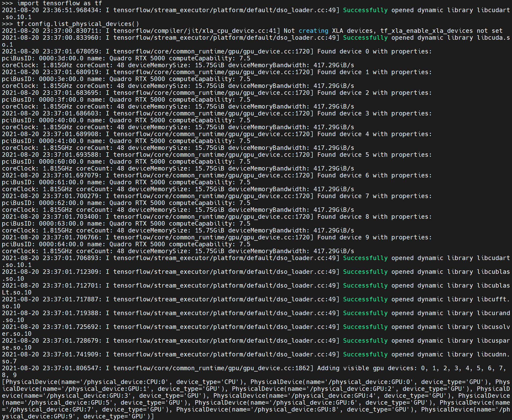Screen dimensions: 512x420
Task: Click 'Found device 5 with properties' text
Action: (374, 155)
